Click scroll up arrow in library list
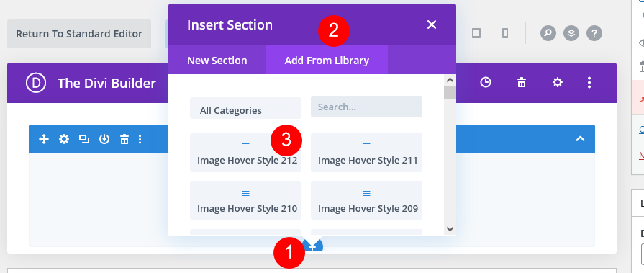This screenshot has width=644, height=273. 450,80
